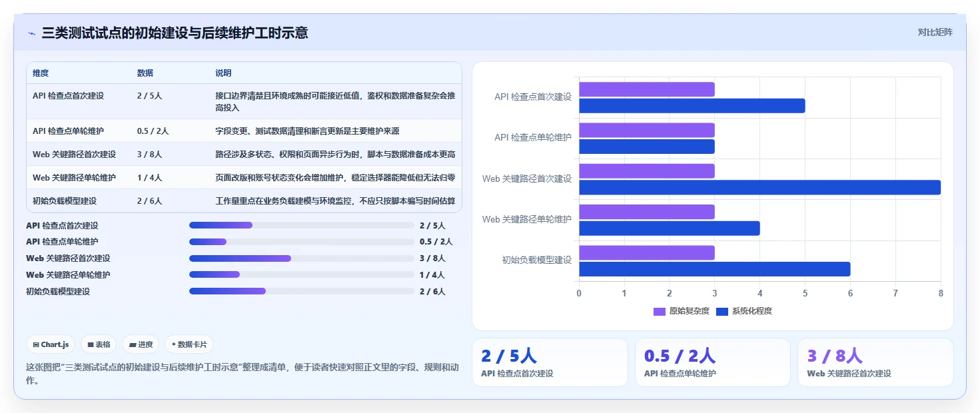
Task: Click the summary paragraph starting 这张图把
Action: click(x=243, y=374)
